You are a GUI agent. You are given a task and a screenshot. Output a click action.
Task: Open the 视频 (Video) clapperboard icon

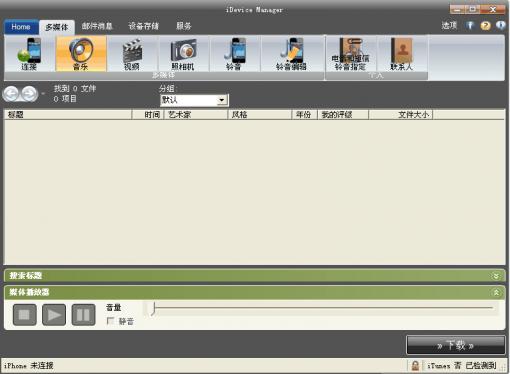tap(132, 53)
